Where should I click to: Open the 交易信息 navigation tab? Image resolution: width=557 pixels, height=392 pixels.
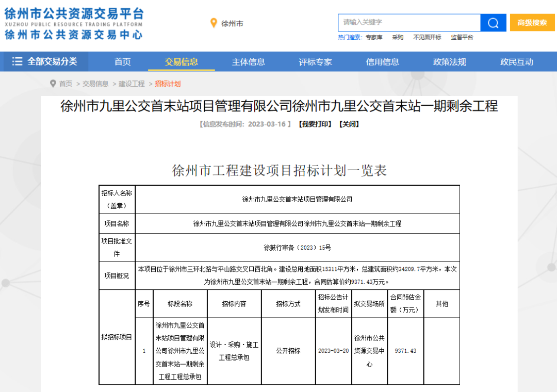pos(181,62)
